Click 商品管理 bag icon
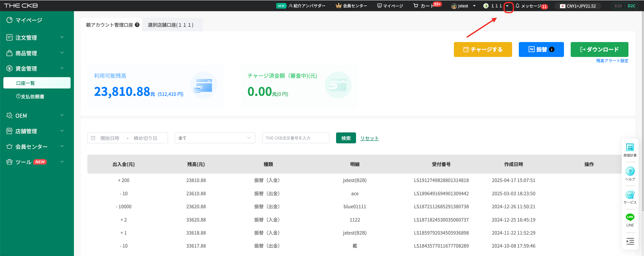Screen dimensions: 644x256 (9, 53)
